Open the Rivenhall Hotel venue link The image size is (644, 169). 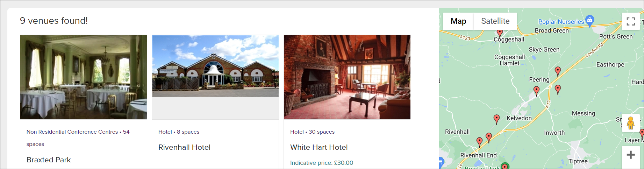[184, 147]
